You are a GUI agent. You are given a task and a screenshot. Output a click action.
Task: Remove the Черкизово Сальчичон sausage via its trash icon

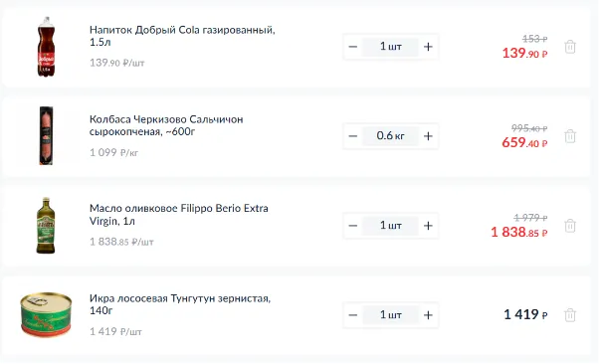tap(570, 136)
